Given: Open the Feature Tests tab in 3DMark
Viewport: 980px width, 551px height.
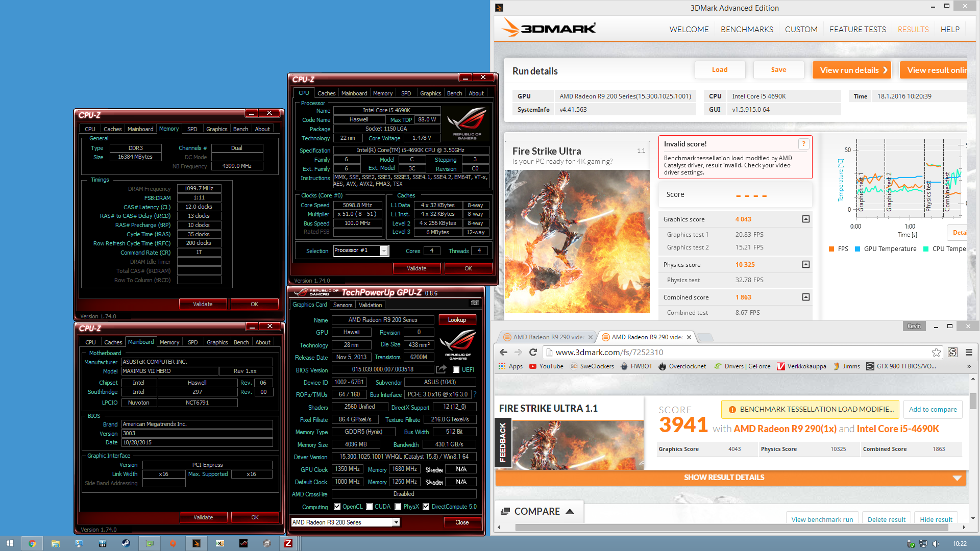Looking at the screenshot, I should (x=857, y=30).
